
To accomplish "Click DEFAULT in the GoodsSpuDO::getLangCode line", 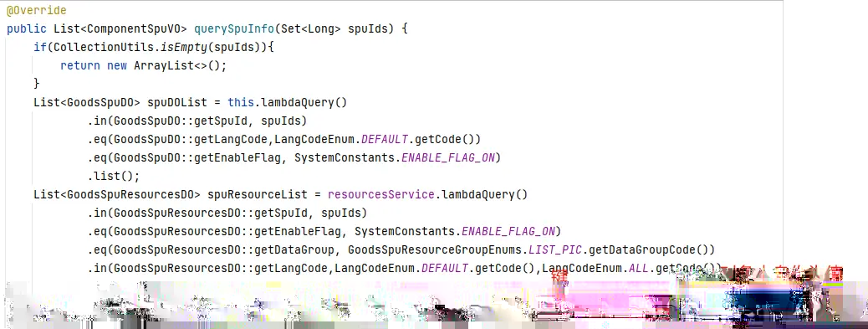I will pos(385,139).
